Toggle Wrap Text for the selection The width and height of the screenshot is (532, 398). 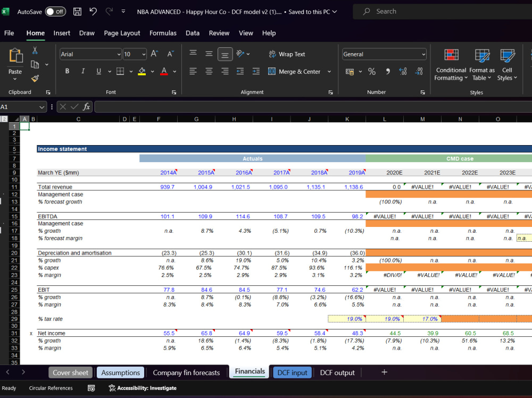287,54
